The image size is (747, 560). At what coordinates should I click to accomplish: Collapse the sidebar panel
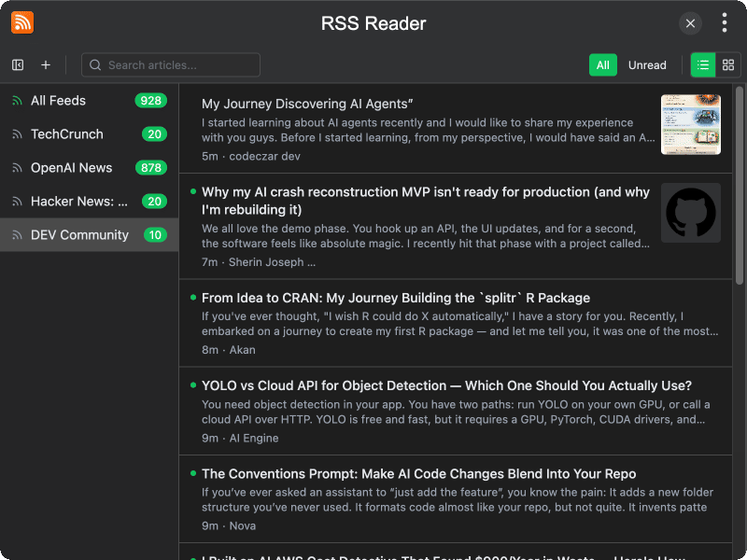coord(18,65)
